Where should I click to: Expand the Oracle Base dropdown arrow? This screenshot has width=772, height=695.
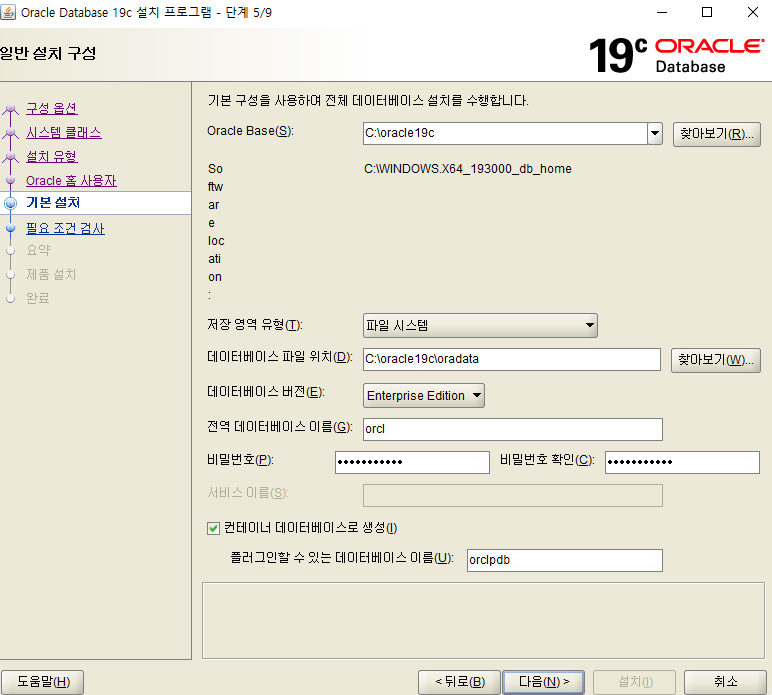[655, 133]
